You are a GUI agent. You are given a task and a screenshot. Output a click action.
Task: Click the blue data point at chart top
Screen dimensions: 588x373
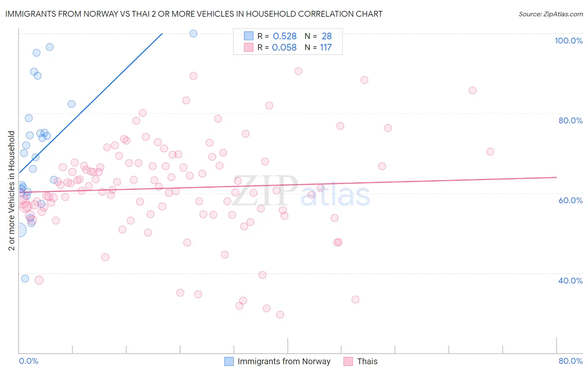pyautogui.click(x=193, y=33)
